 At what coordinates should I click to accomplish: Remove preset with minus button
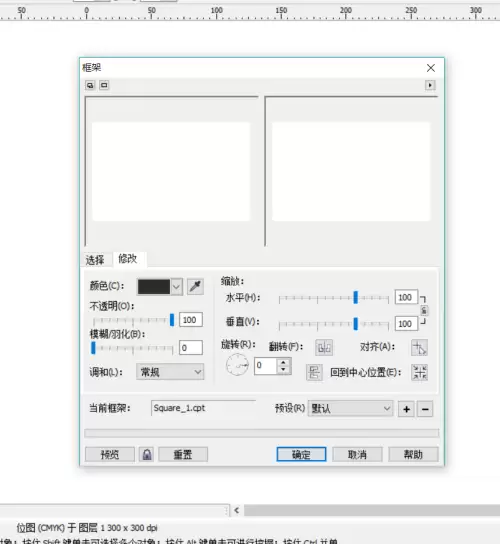425,409
